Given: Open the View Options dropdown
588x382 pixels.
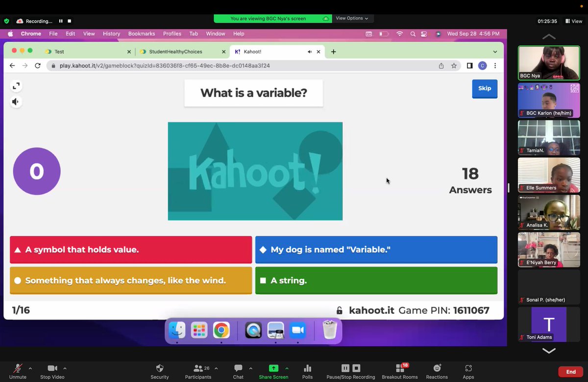Looking at the screenshot, I should (352, 18).
